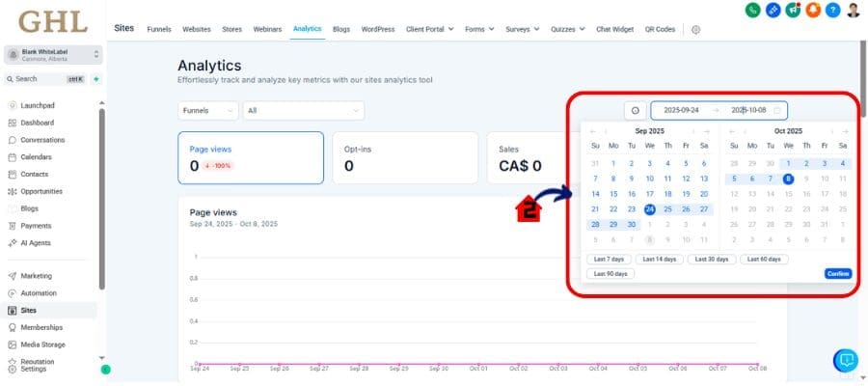Open the All funnels filter dropdown

303,111
